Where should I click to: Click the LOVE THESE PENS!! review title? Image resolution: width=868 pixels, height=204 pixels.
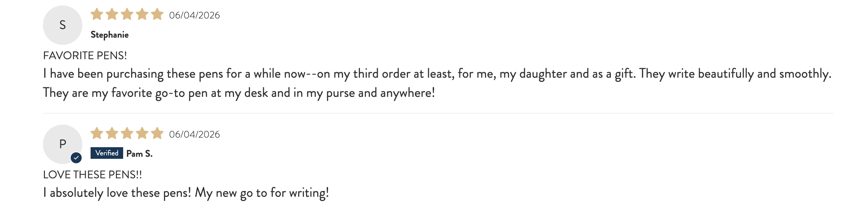[x=93, y=175]
